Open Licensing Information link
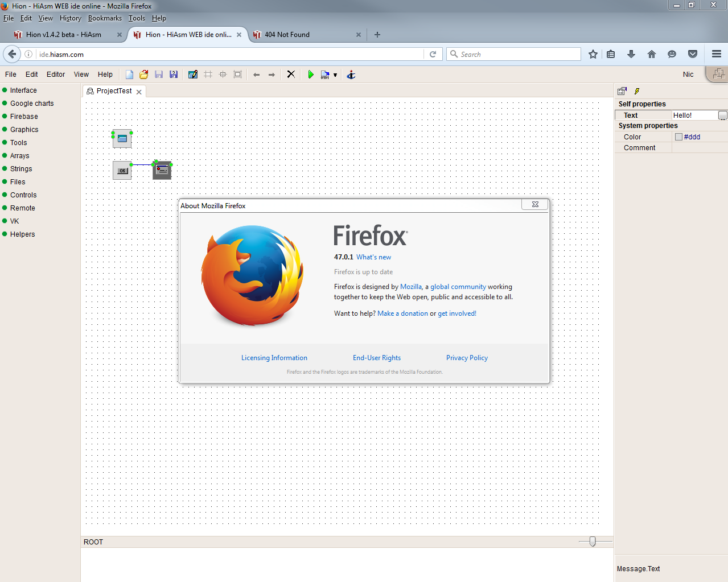 pyautogui.click(x=274, y=358)
